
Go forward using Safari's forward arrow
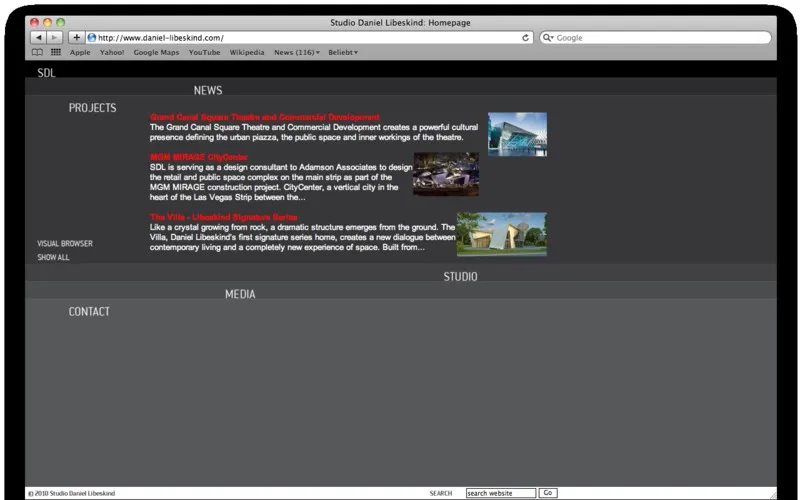55,37
